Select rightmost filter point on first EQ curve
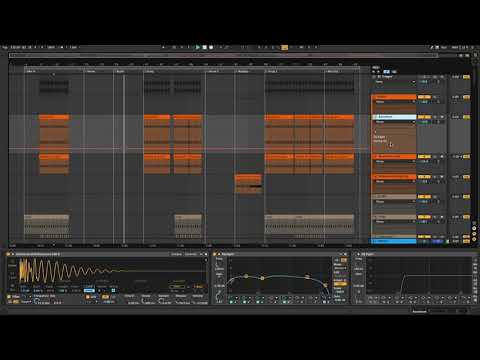480x360 pixels. point(326,285)
